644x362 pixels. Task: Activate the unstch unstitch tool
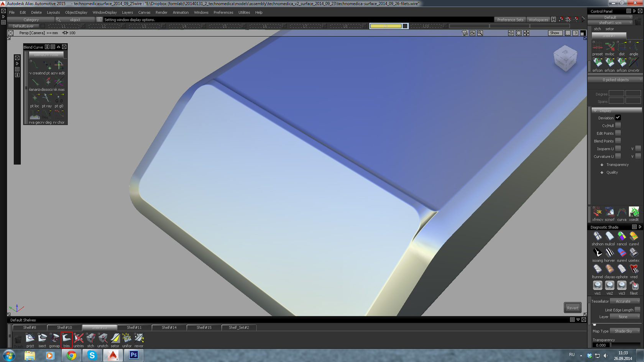pyautogui.click(x=103, y=339)
